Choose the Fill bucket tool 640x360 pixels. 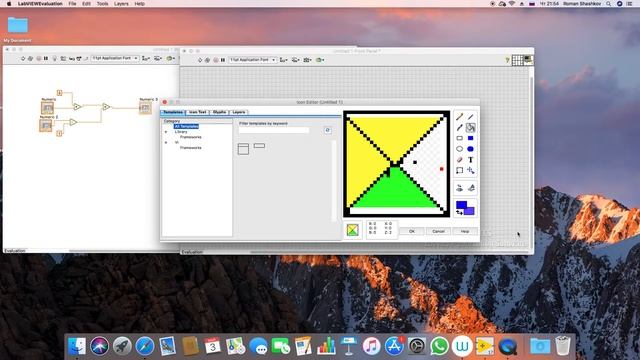(x=471, y=128)
